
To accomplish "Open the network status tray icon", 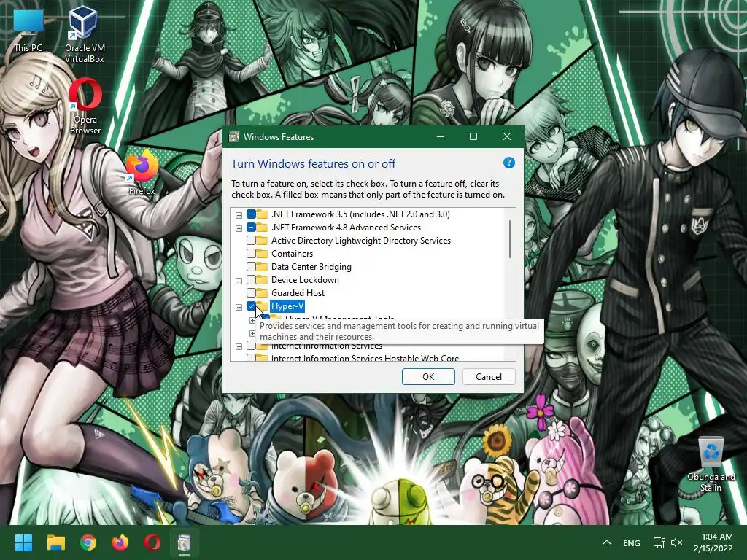I will 659,542.
